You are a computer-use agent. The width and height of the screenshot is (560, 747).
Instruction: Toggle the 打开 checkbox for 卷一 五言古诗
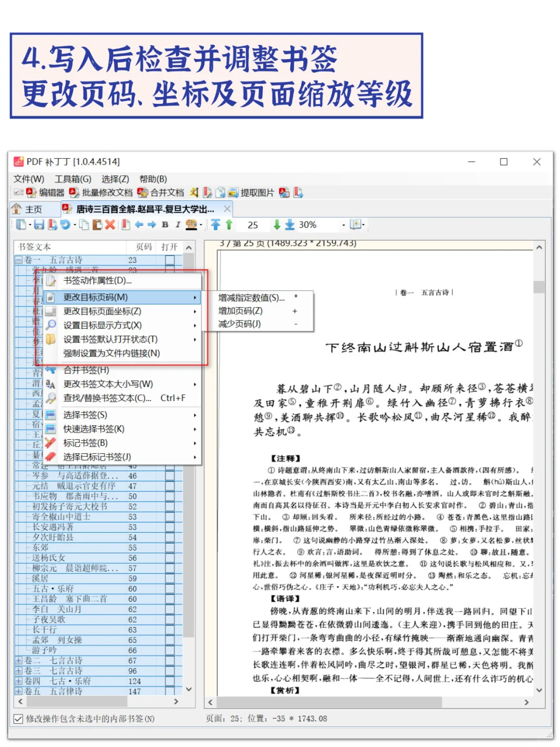point(170,260)
